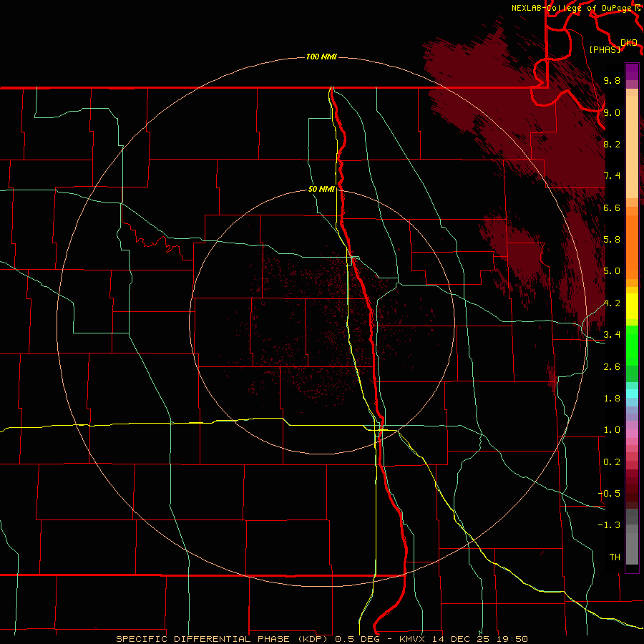644x644 pixels.
Task: Click the -1.3 scale value
Action: point(610,525)
